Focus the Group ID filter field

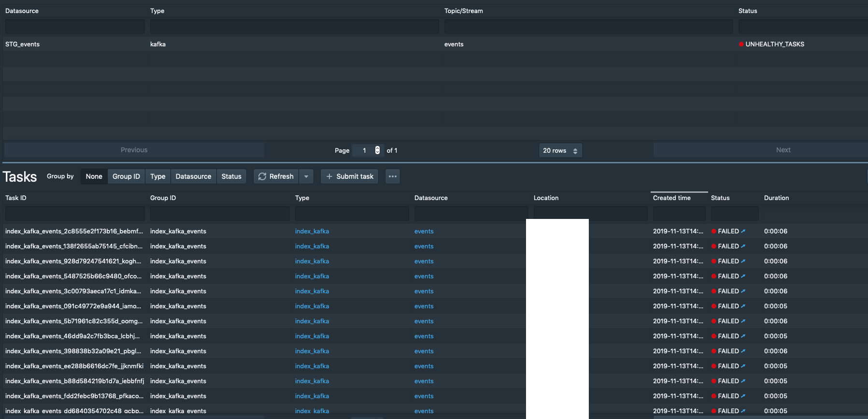[x=220, y=214]
